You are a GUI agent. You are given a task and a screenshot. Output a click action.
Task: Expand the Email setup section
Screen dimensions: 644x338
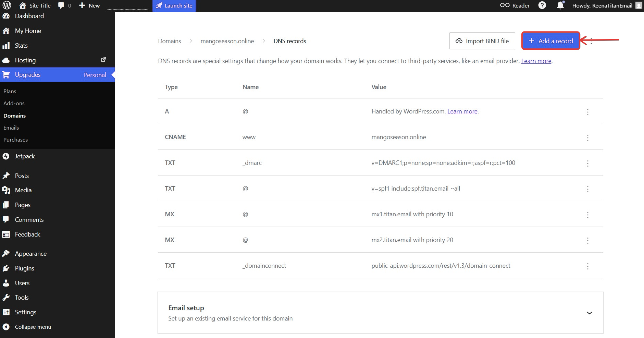pyautogui.click(x=589, y=313)
